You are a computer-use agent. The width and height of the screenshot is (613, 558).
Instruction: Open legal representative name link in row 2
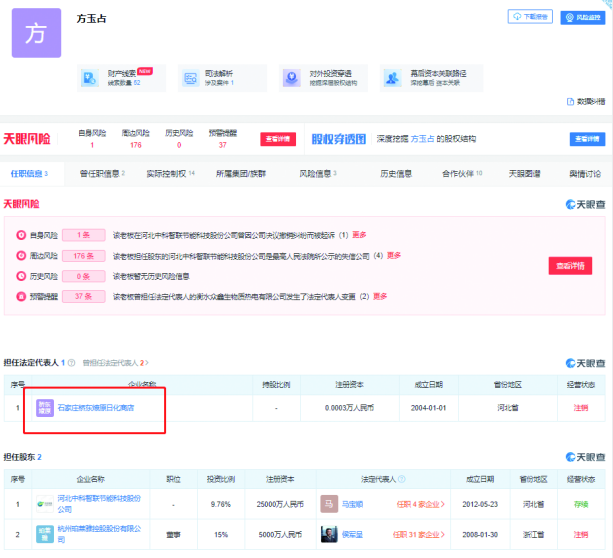[352, 535]
